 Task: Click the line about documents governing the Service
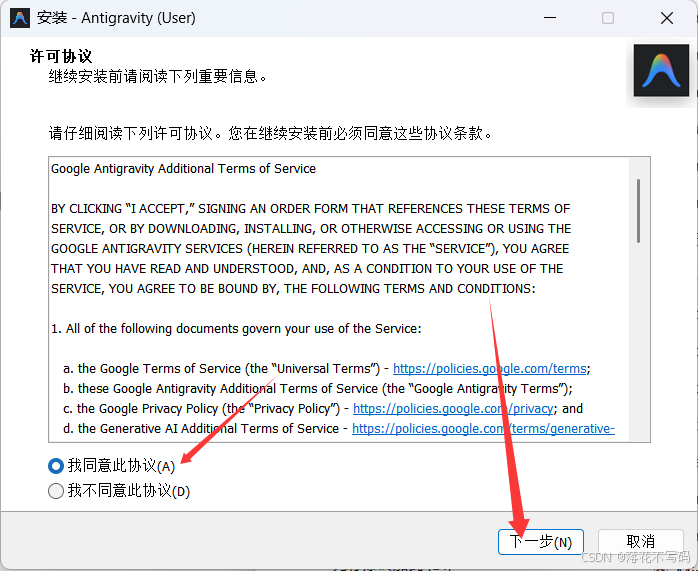point(236,329)
